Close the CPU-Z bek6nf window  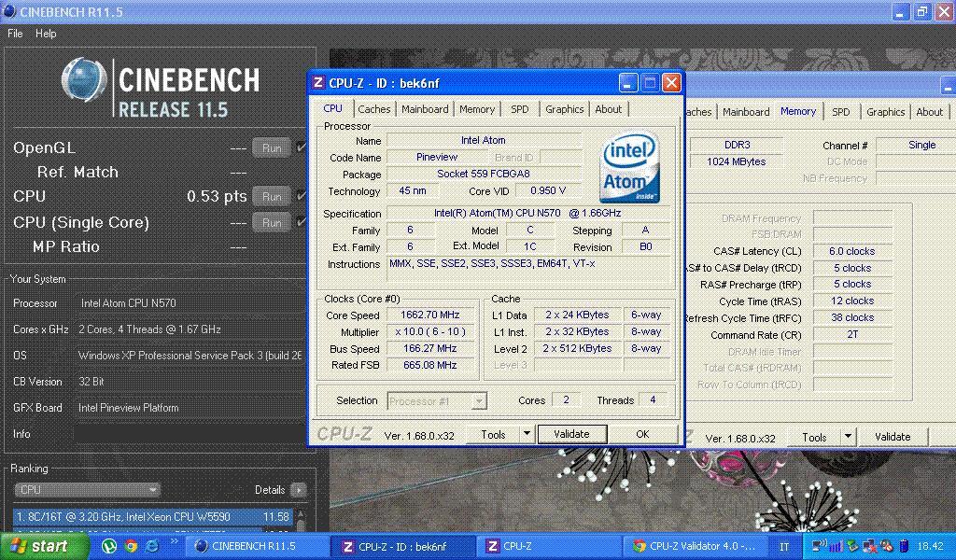coord(671,82)
